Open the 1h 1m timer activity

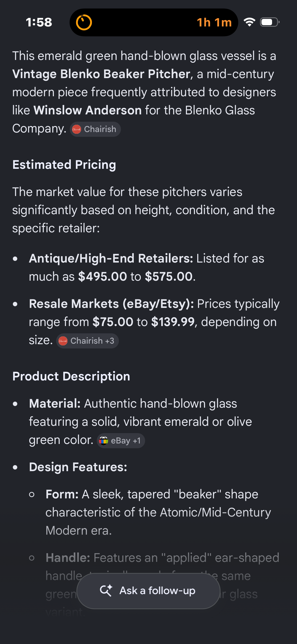click(154, 22)
